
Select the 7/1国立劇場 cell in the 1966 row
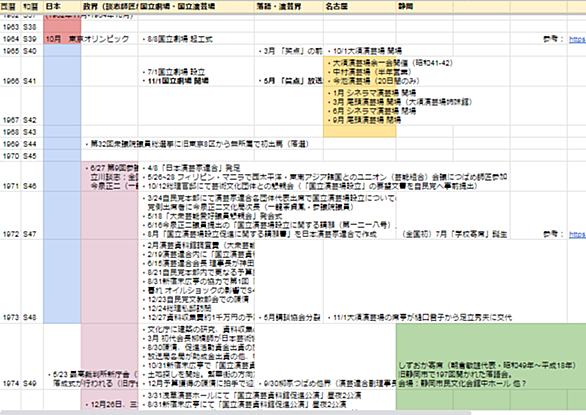pyautogui.click(x=196, y=71)
